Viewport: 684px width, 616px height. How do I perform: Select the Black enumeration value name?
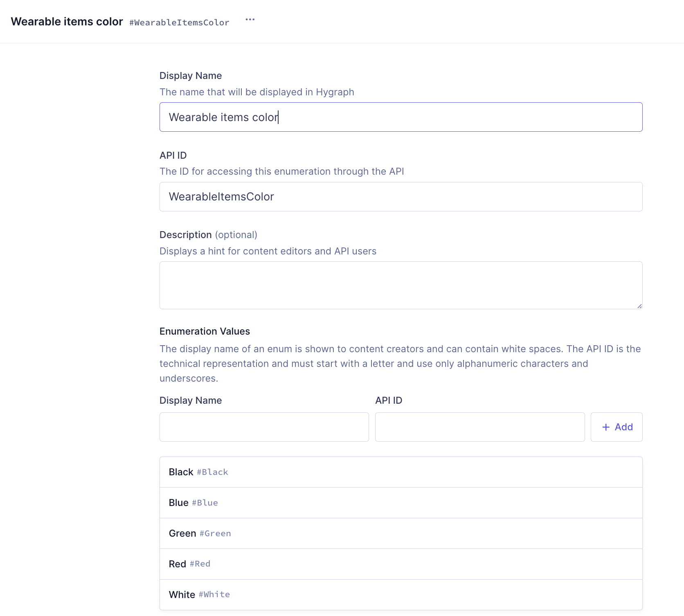click(x=181, y=472)
